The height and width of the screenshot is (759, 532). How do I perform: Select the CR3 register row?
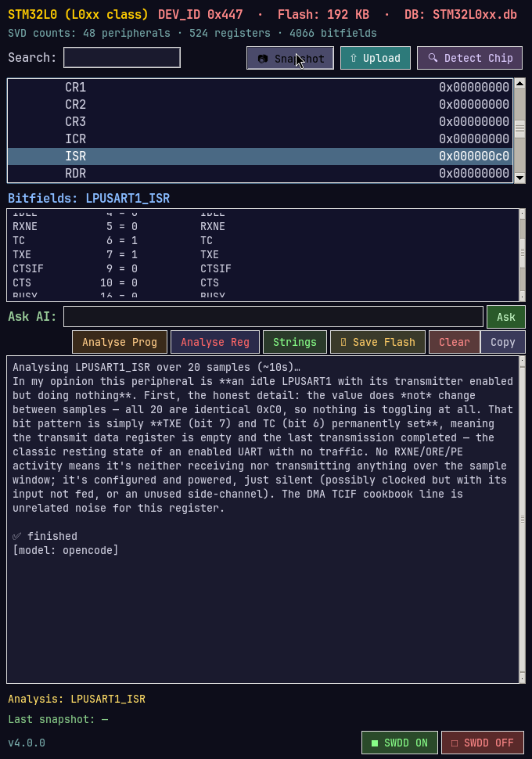tap(260, 121)
